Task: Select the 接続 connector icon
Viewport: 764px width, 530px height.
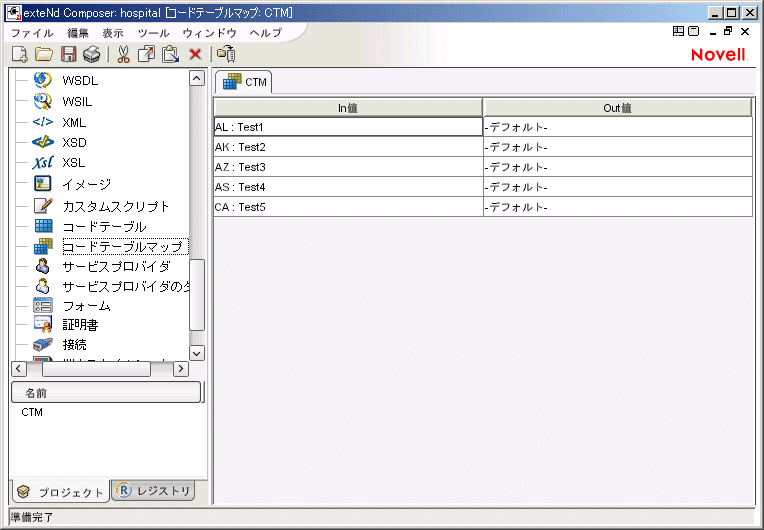Action: pyautogui.click(x=43, y=344)
